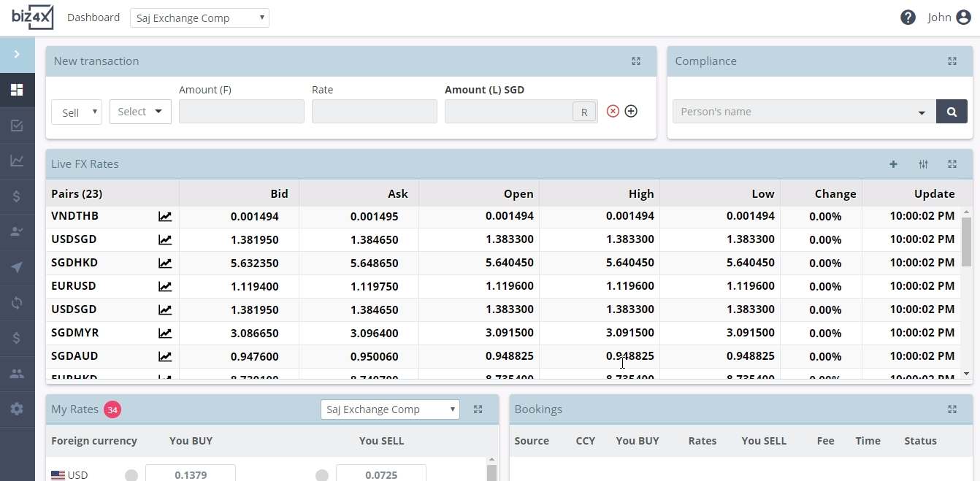The width and height of the screenshot is (980, 481).
Task: Click the dollar icon above the sidebar people icon
Action: click(x=17, y=339)
